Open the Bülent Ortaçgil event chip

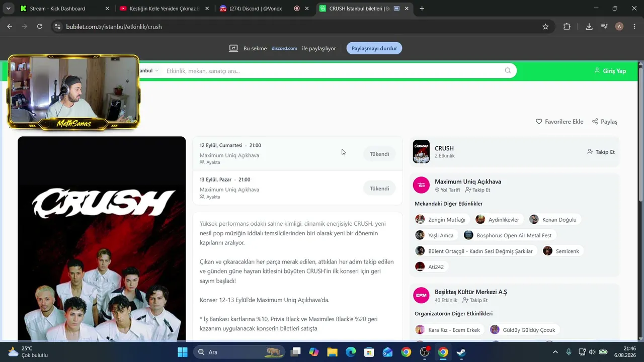pyautogui.click(x=476, y=251)
